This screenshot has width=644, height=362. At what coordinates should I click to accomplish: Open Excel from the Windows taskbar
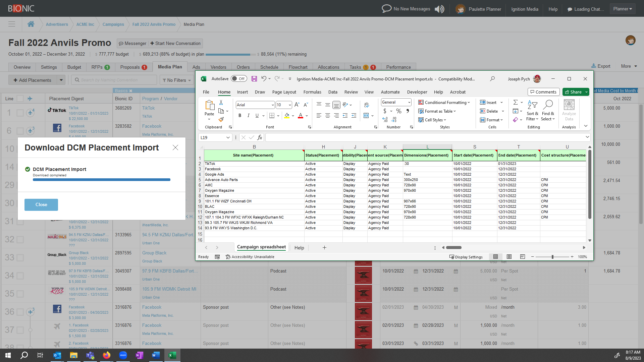(172, 355)
